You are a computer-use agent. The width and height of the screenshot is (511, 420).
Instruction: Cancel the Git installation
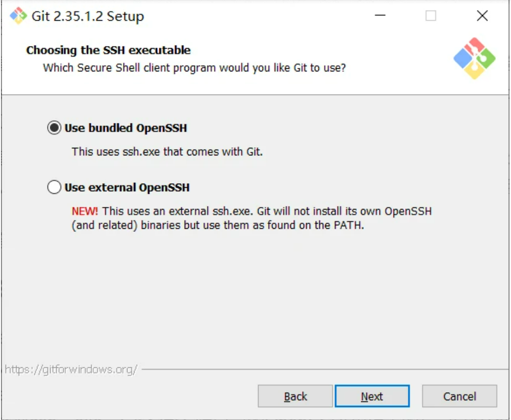(459, 396)
